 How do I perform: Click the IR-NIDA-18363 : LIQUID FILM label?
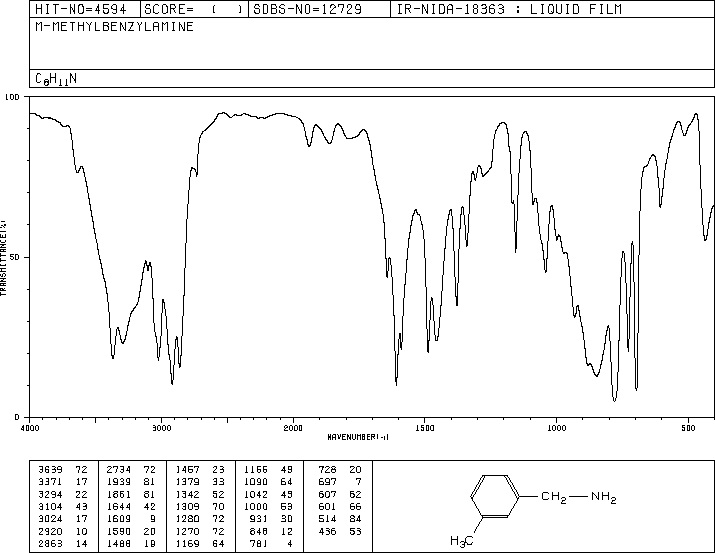pos(509,9)
